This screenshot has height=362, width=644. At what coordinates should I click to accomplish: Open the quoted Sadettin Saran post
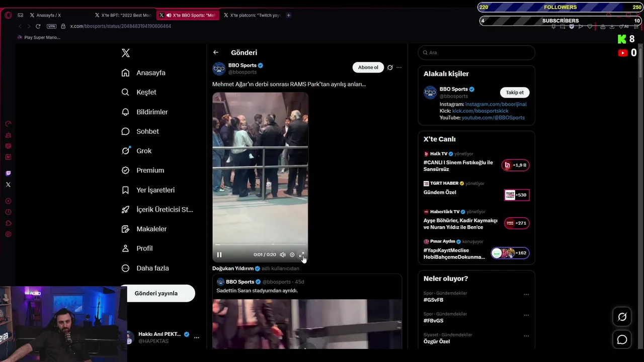[307, 311]
